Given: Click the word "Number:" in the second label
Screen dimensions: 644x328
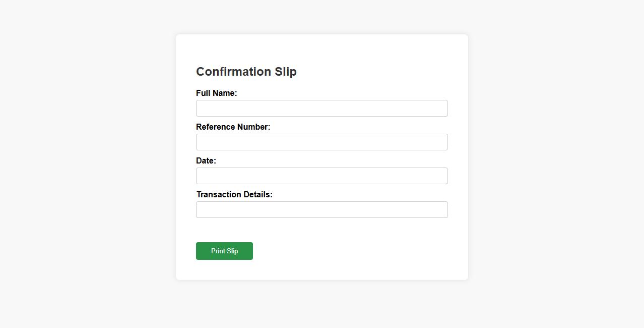Looking at the screenshot, I should click(254, 127).
